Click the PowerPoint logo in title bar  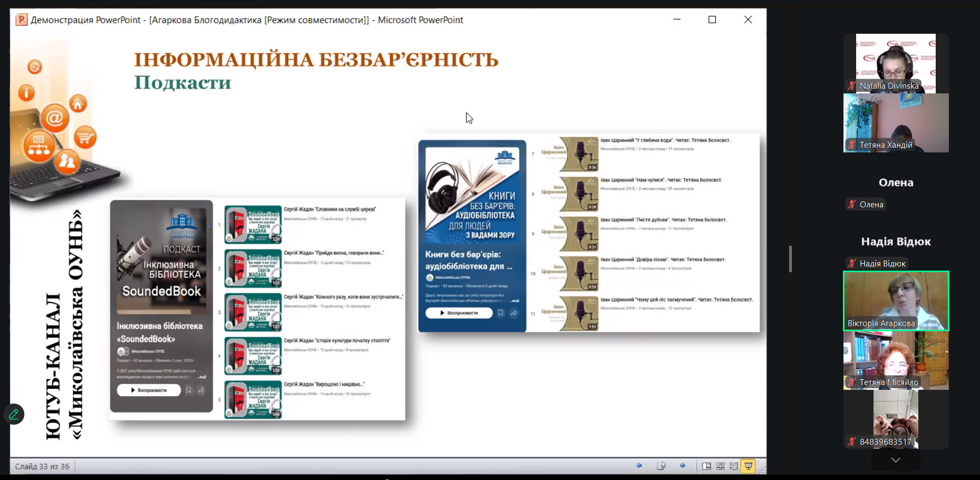[x=21, y=20]
